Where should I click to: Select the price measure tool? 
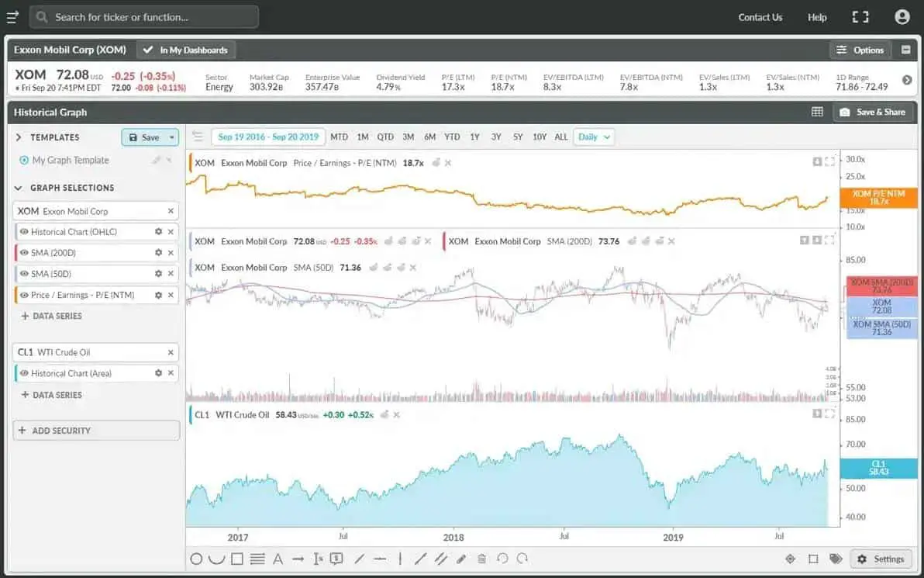[319, 559]
